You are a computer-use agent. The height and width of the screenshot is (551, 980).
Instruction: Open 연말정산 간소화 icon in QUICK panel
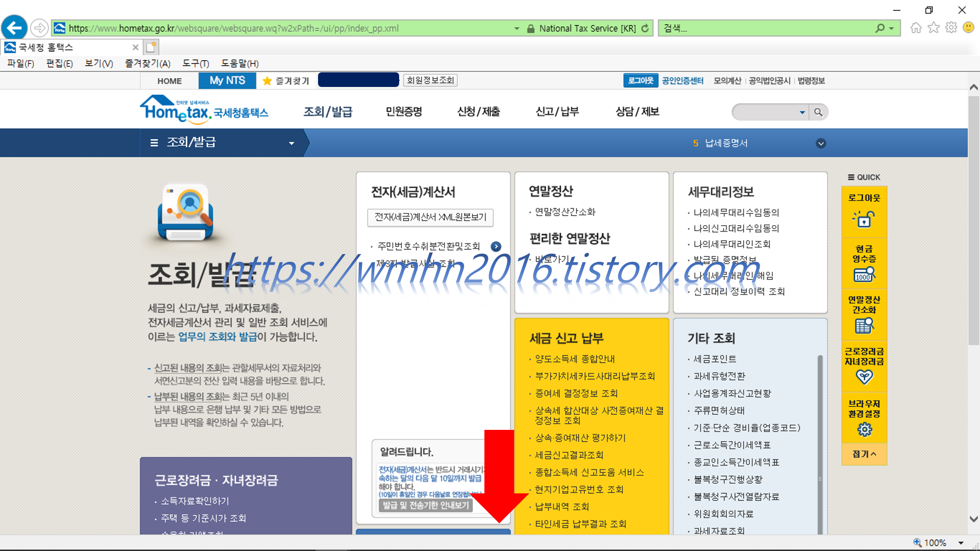(864, 325)
